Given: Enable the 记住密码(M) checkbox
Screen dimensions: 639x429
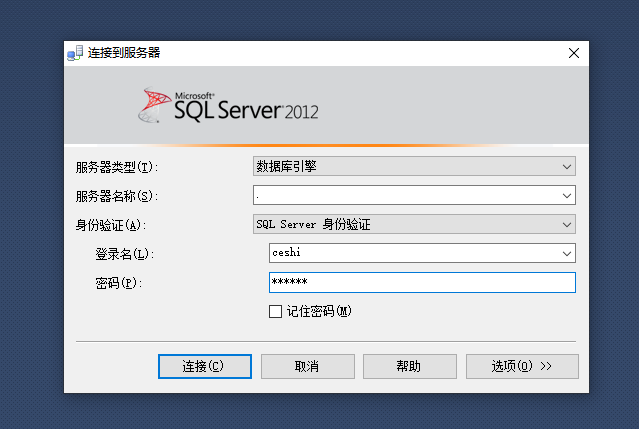Looking at the screenshot, I should click(x=275, y=312).
